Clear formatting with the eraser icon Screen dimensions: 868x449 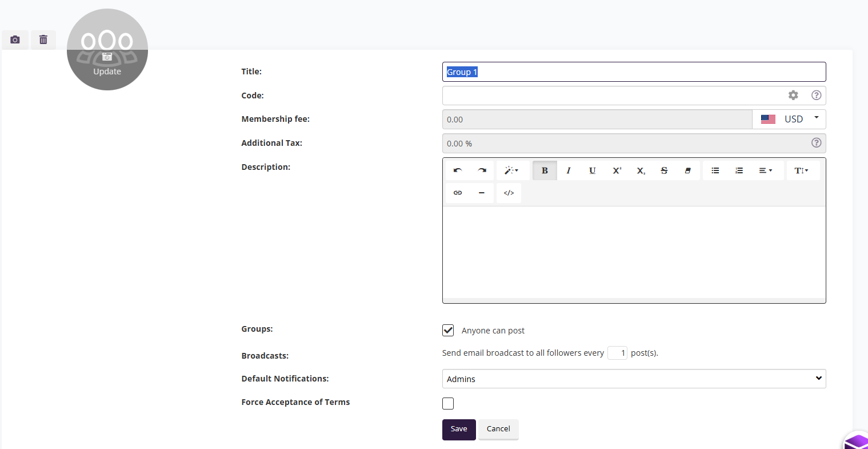click(688, 170)
